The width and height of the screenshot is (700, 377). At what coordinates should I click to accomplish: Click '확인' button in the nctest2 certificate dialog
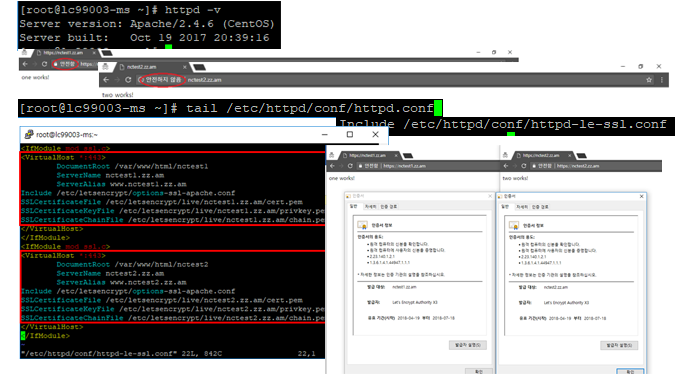(630, 371)
